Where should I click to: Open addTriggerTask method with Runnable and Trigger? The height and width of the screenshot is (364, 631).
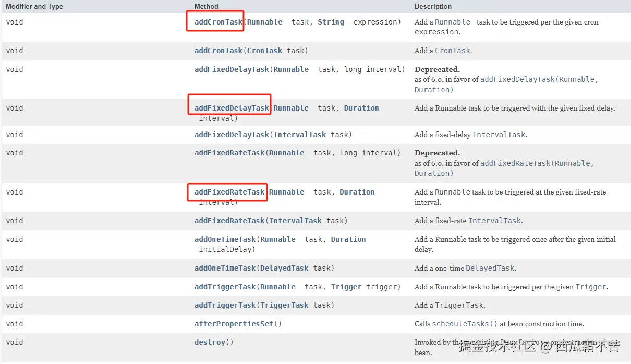coord(225,287)
